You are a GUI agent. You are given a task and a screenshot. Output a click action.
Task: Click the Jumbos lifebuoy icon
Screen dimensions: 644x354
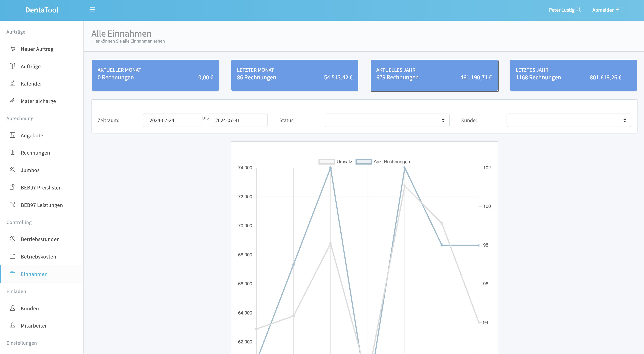click(13, 170)
